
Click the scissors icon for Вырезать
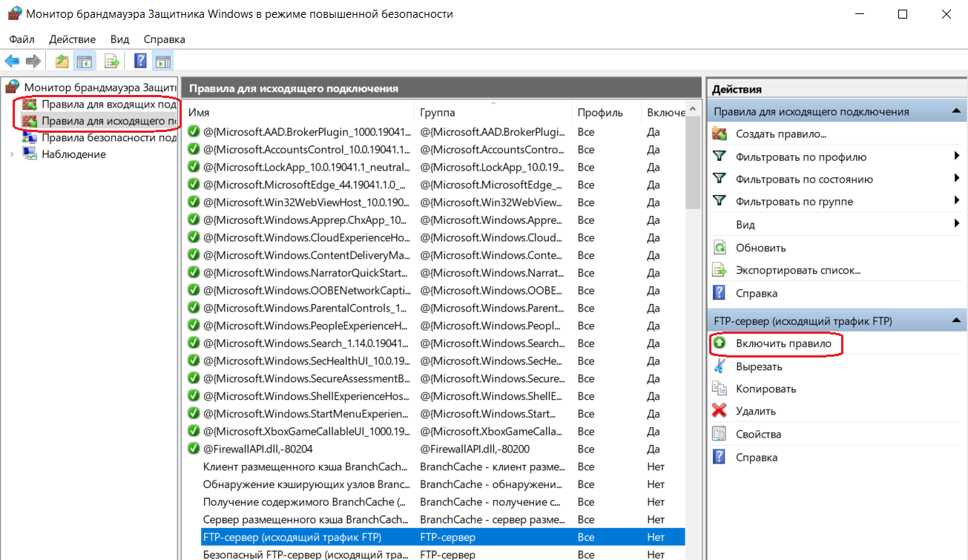coord(719,366)
